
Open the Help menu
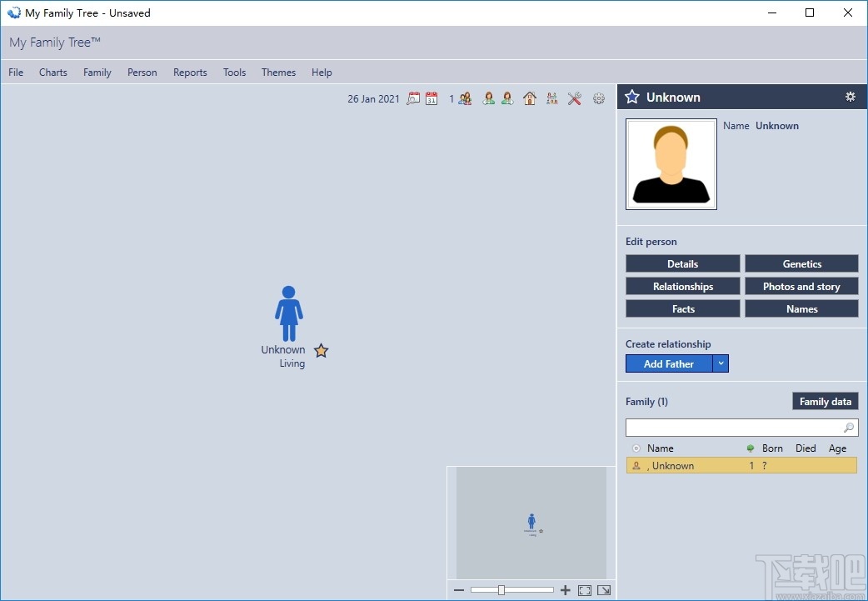(322, 72)
